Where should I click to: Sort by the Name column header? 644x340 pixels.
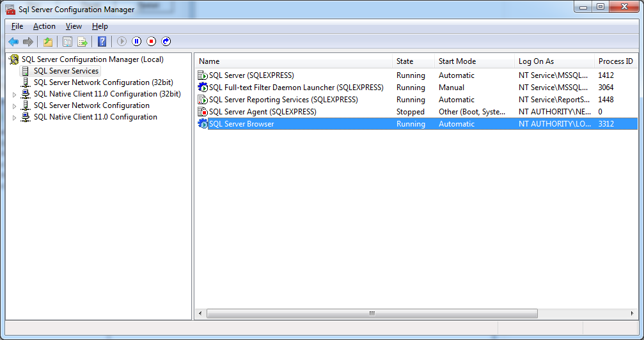click(x=294, y=61)
